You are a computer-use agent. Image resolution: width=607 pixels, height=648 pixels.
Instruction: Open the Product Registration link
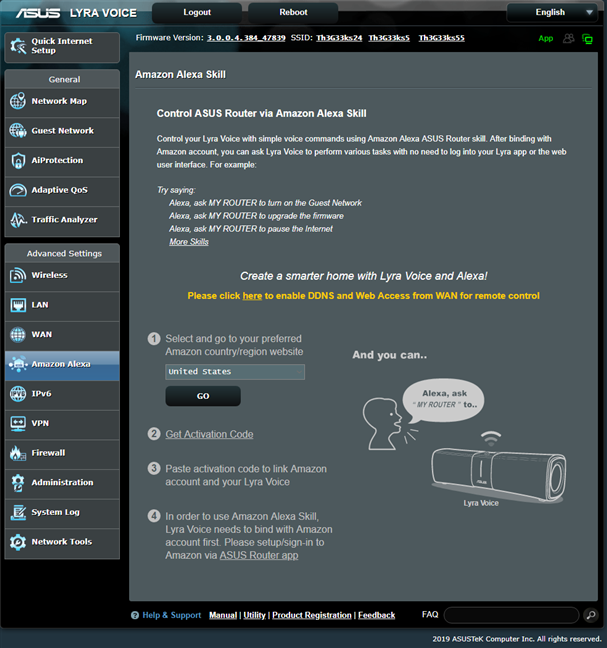[312, 615]
